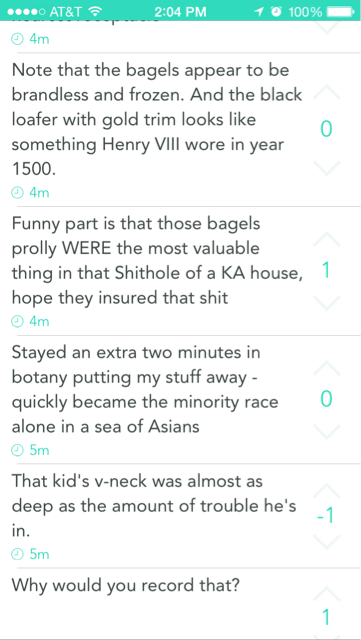Tap the -1 score on v-neck post
The width and height of the screenshot is (361, 640).
325,517
